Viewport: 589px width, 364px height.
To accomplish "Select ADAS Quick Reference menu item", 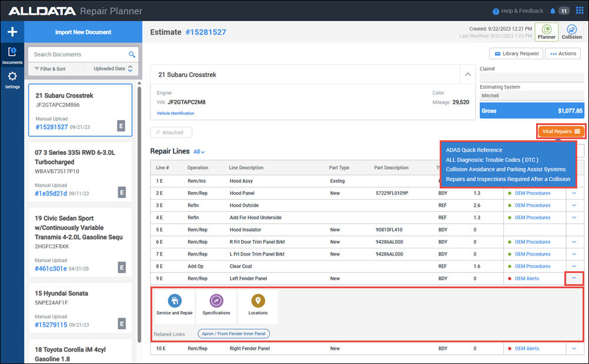I will [474, 150].
